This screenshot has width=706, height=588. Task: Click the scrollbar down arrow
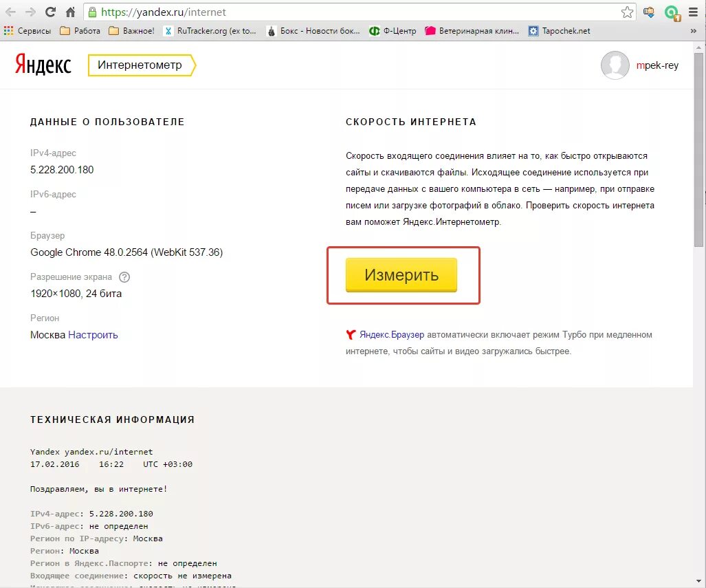699,582
